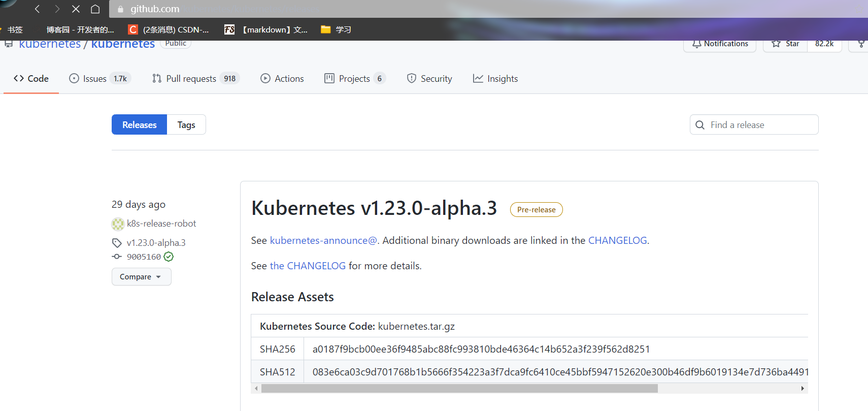Screen dimensions: 868x411
Task: Click the SHA256 label cell
Action: (x=278, y=349)
